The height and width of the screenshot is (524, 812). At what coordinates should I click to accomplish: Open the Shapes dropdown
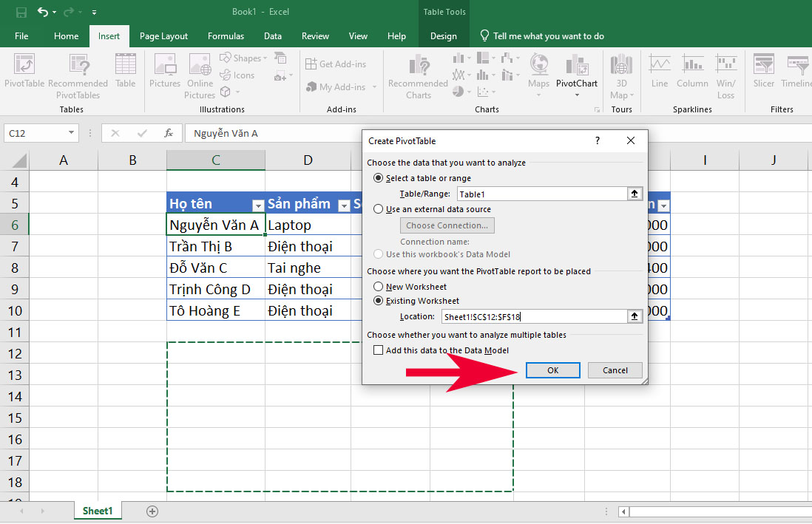coord(243,57)
